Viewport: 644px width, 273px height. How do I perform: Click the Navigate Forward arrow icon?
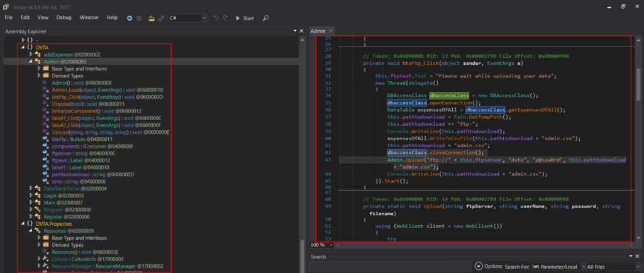pyautogui.click(x=139, y=18)
